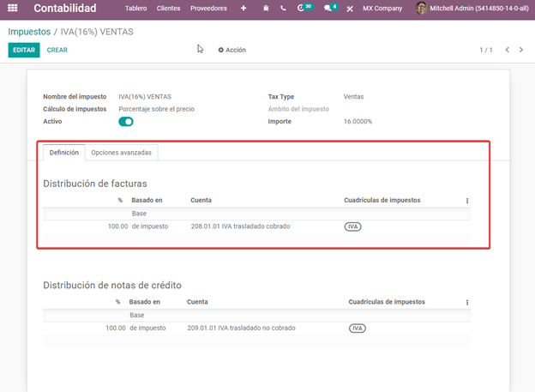Open column options in Distribución de facturas
535x392 pixels.
click(467, 201)
